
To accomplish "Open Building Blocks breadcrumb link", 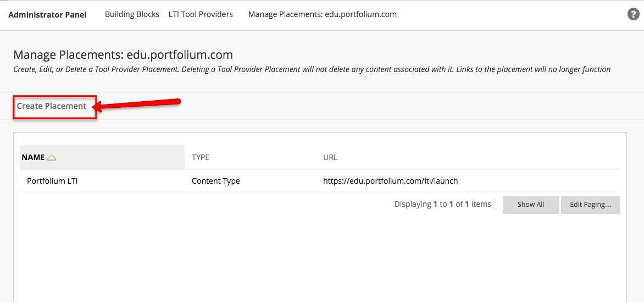I will point(132,14).
